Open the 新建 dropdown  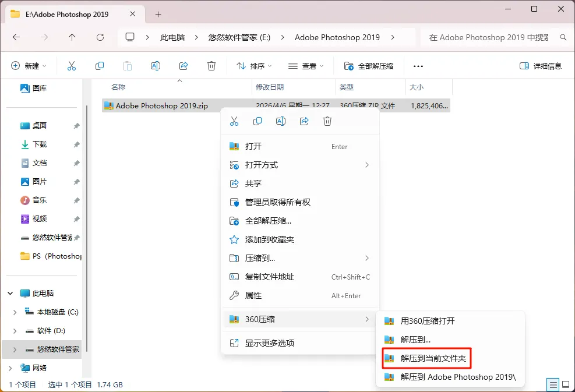tap(29, 66)
